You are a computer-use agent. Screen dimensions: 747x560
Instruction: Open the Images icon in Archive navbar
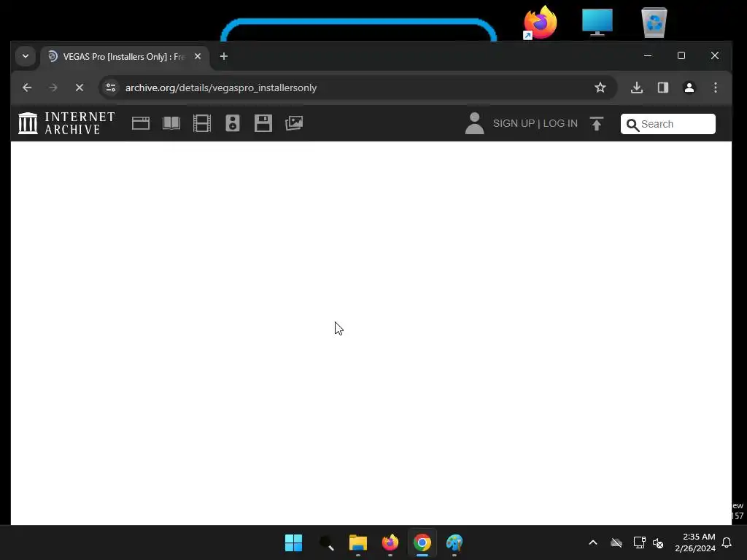[294, 123]
